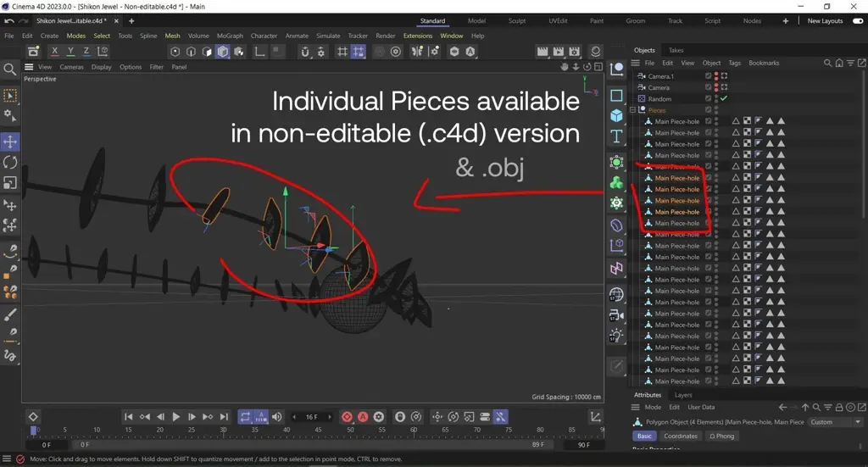
Task: Toggle timeline sound icon
Action: (277, 417)
